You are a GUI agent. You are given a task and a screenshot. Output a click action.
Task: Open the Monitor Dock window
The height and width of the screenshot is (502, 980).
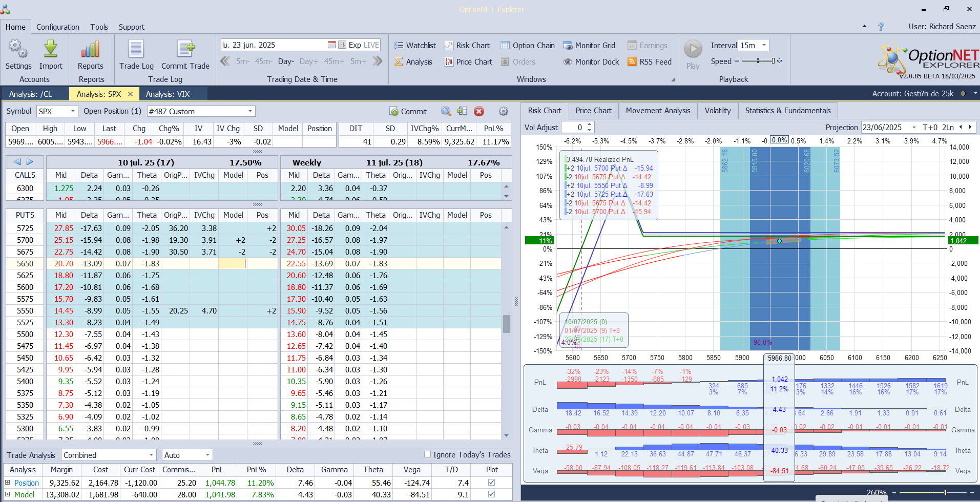pos(591,62)
